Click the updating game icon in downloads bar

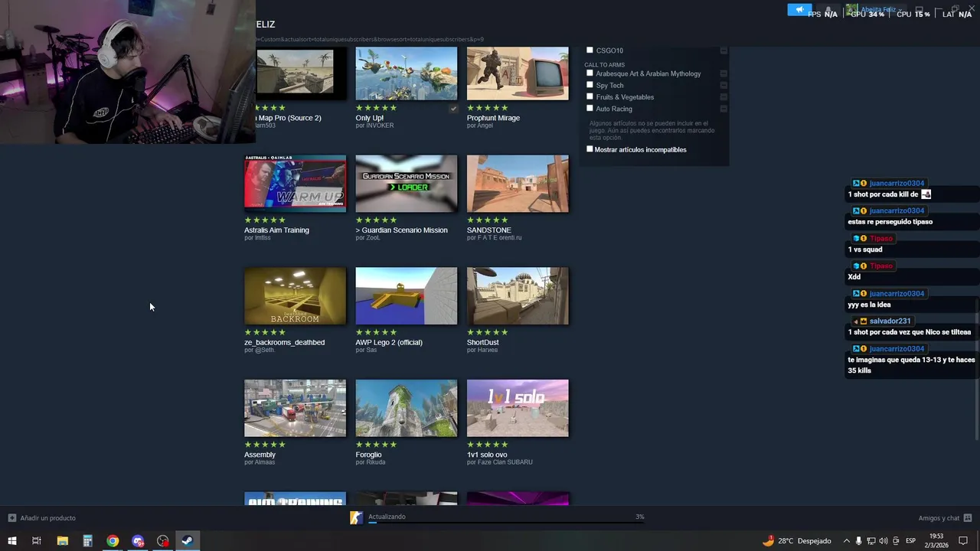[x=356, y=518]
